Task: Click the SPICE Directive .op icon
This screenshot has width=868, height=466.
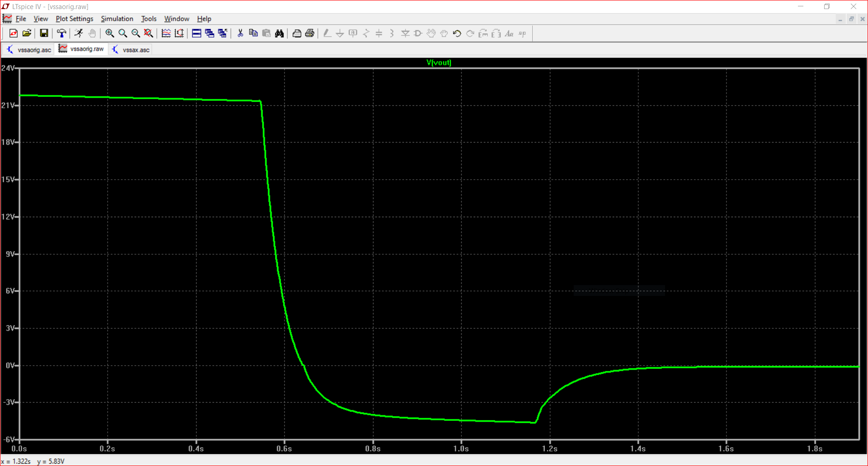Action: (522, 33)
